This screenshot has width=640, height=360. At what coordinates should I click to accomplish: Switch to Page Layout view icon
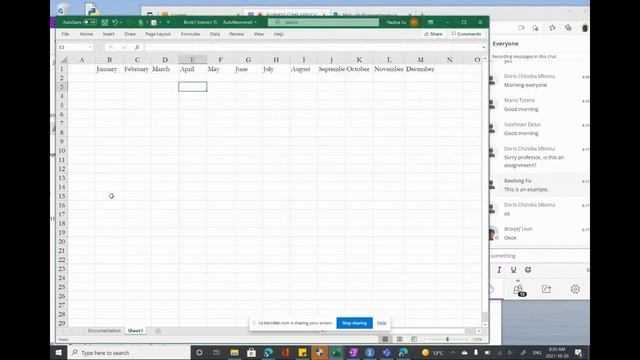[400, 339]
